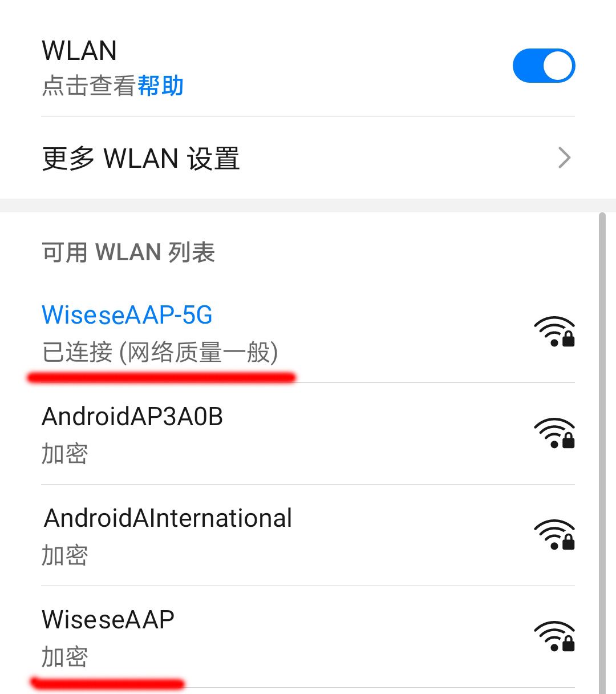Screen dimensions: 616x694
Task: Tap the 可用 WLAN 列表 header
Action: (x=128, y=252)
